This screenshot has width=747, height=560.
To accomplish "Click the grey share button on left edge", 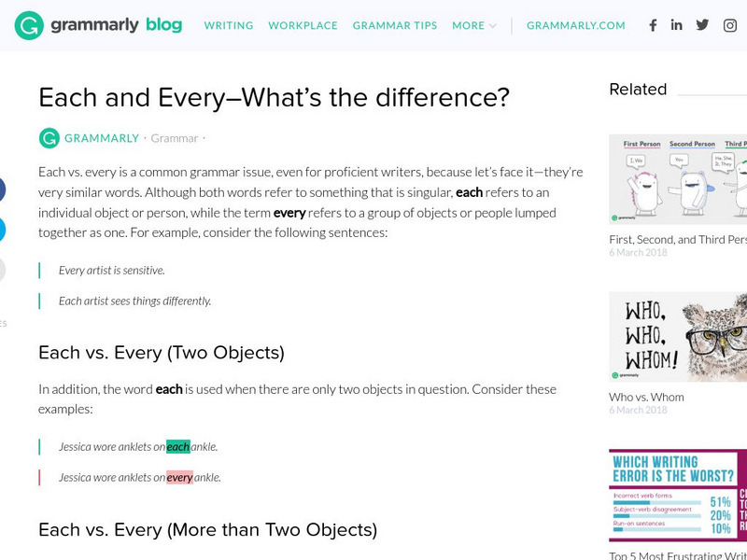I will coord(2,269).
